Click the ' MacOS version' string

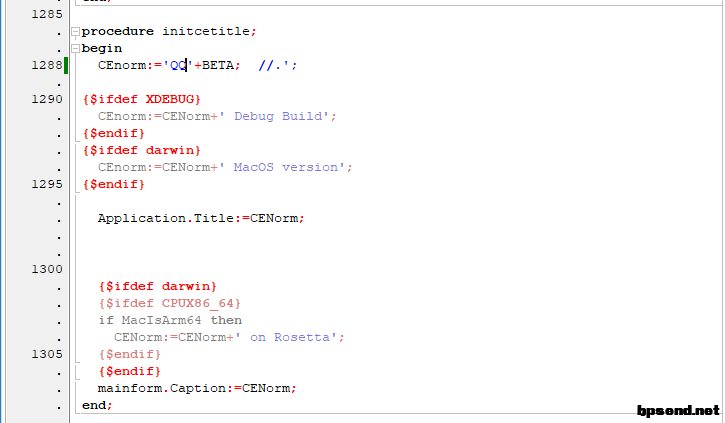click(285, 167)
